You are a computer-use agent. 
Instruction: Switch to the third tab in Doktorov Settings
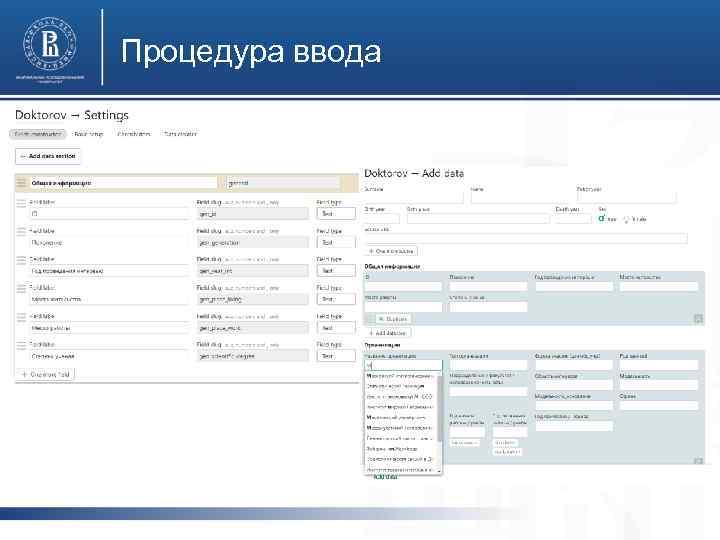(x=134, y=134)
